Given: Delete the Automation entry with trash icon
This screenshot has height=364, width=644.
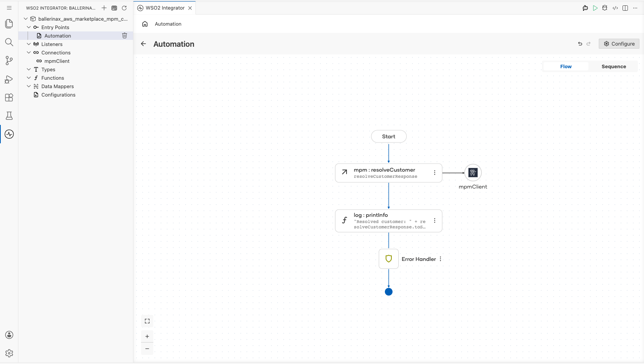Looking at the screenshot, I should 125,36.
